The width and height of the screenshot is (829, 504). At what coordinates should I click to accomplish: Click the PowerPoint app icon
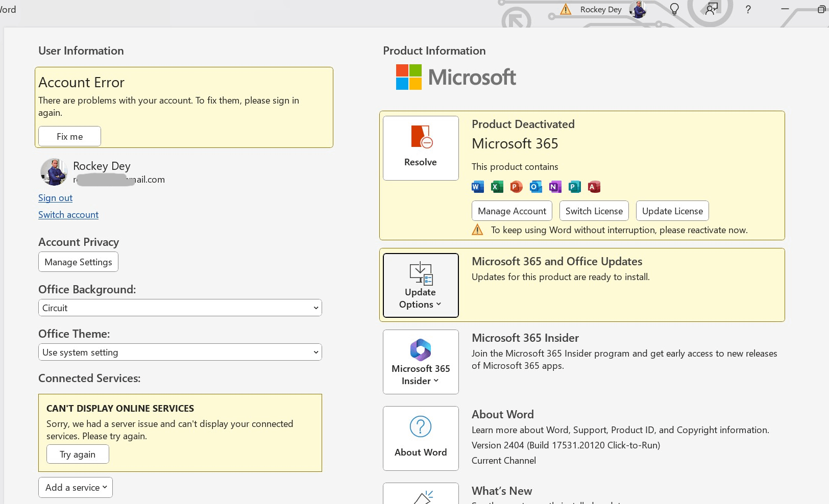(517, 187)
